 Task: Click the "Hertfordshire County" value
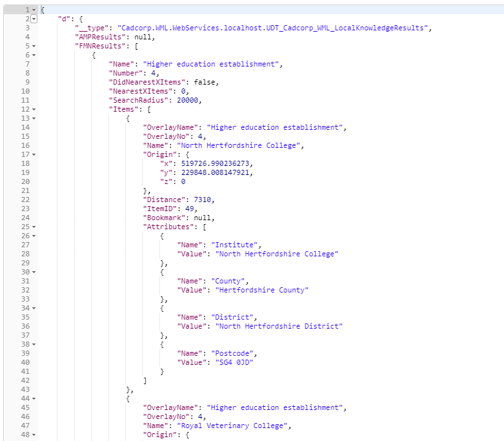click(x=262, y=290)
